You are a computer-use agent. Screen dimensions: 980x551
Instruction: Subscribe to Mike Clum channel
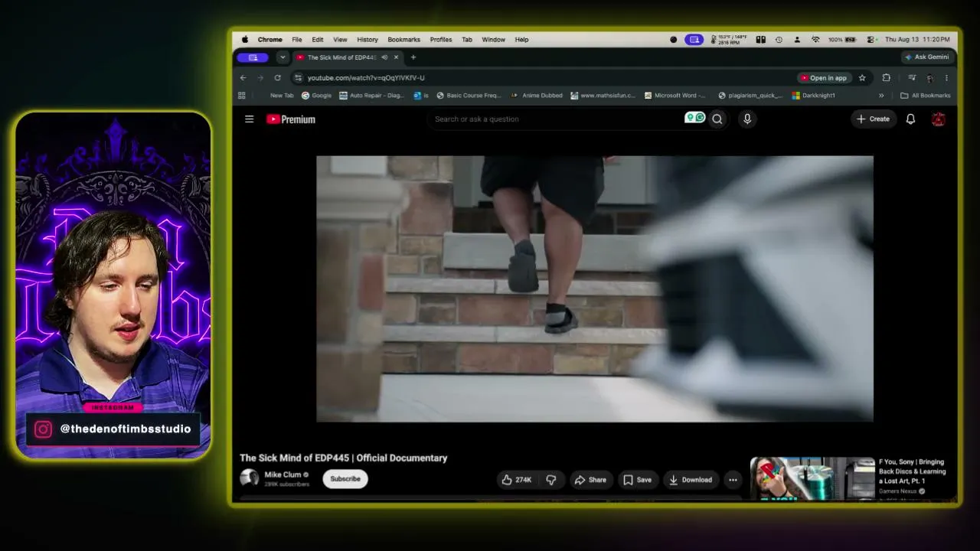click(x=345, y=479)
